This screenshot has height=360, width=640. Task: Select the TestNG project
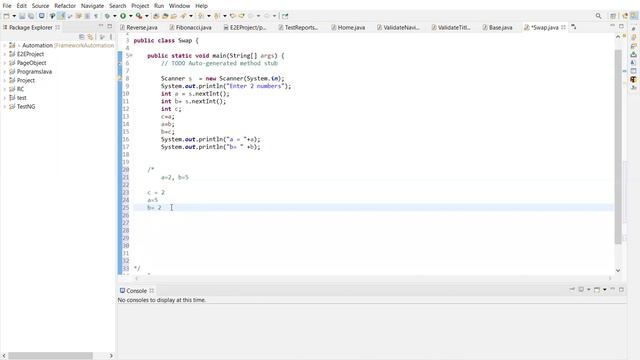click(x=26, y=107)
